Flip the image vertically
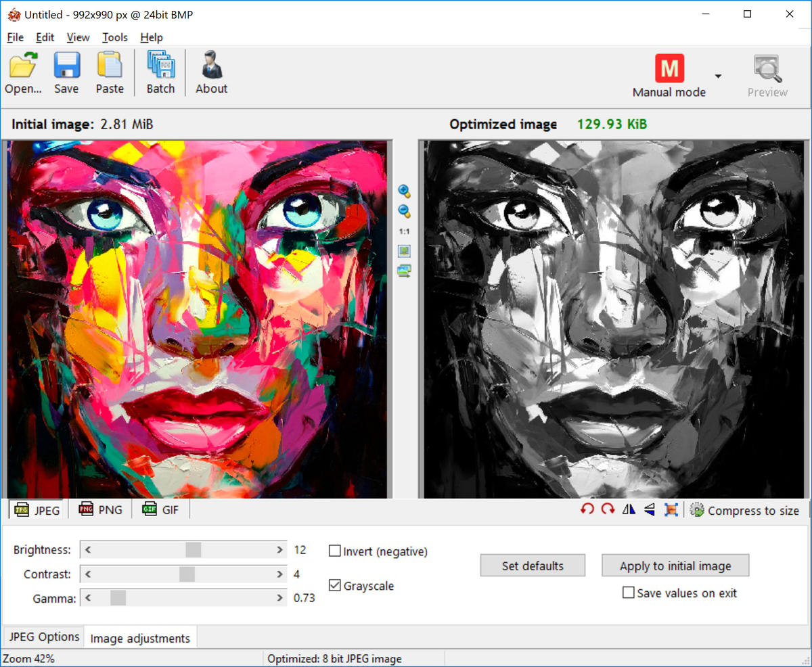 [x=650, y=509]
